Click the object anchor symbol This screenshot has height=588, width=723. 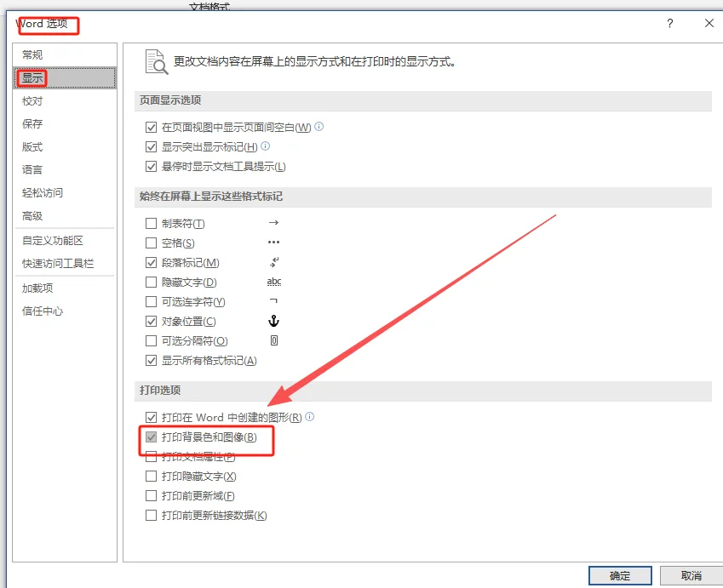click(x=273, y=321)
